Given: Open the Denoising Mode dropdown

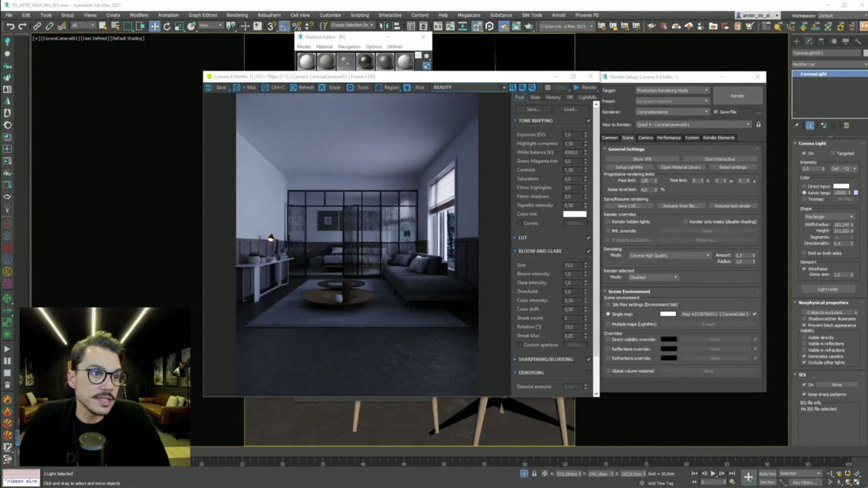Looking at the screenshot, I should click(670, 255).
